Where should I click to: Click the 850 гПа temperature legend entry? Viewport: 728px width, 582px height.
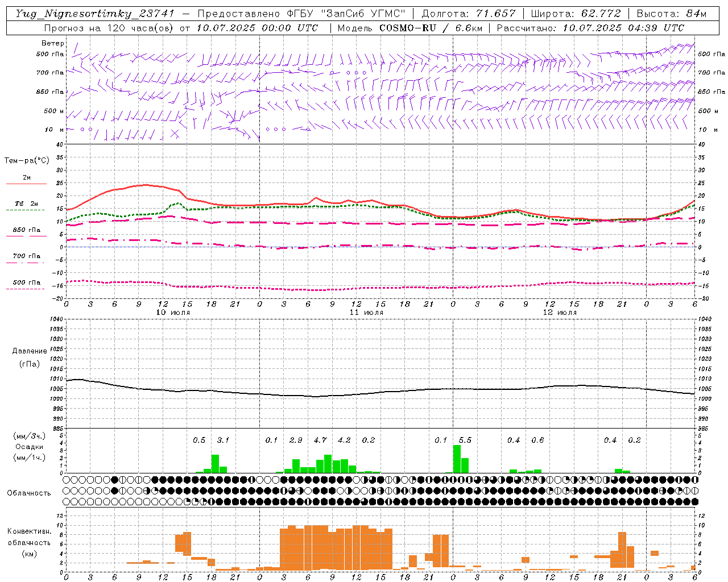27,230
